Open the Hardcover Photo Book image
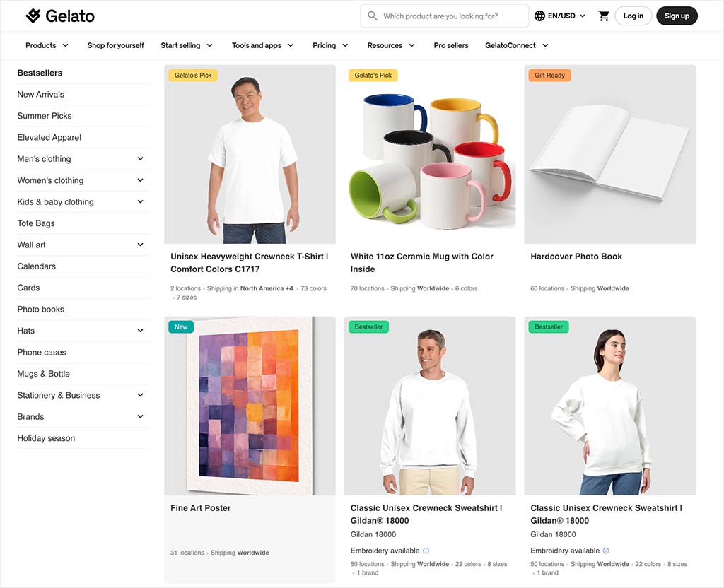724x588 pixels. 610,154
